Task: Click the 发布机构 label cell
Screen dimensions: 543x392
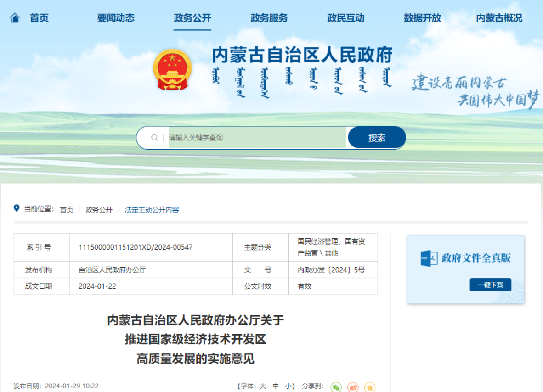Action: point(42,270)
